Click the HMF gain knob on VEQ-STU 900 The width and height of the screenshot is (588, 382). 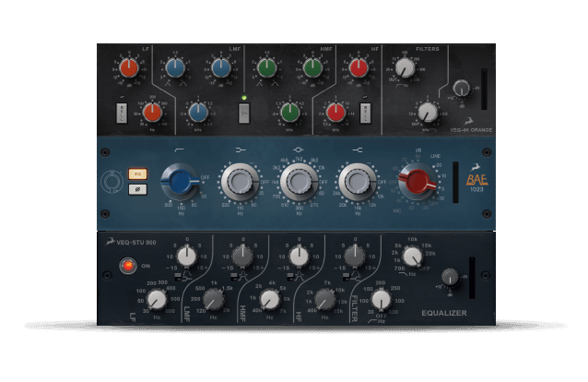(x=299, y=256)
